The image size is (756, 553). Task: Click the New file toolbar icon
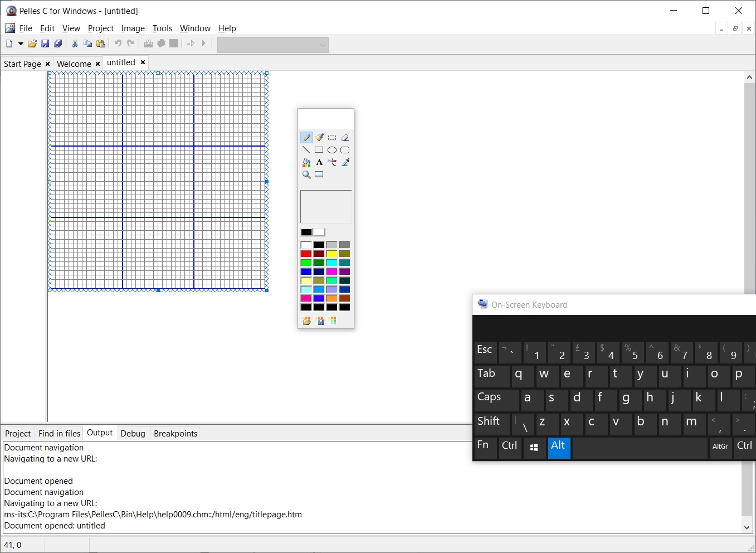tap(9, 43)
